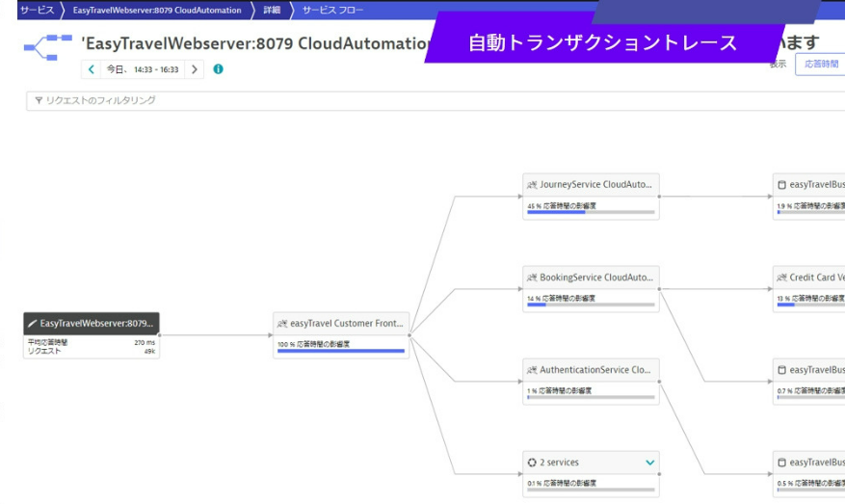Select the JourneyService CloudAuto... node

tap(591, 197)
